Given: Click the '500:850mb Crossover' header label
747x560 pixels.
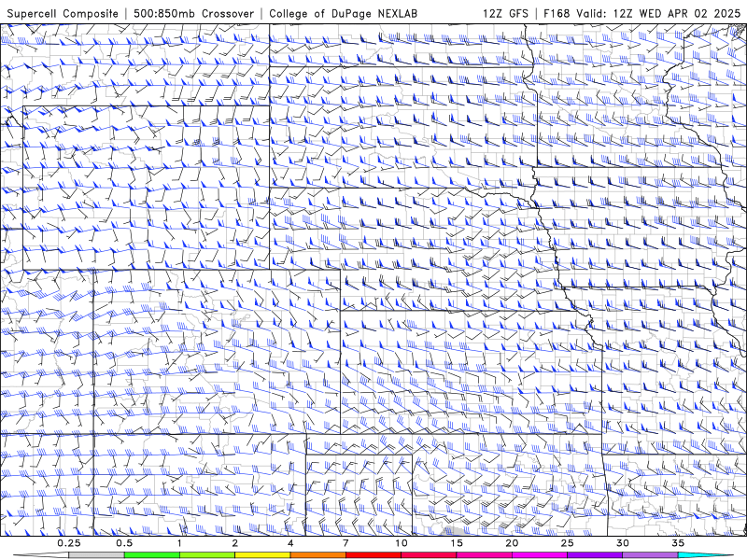Looking at the screenshot, I should pyautogui.click(x=194, y=14).
